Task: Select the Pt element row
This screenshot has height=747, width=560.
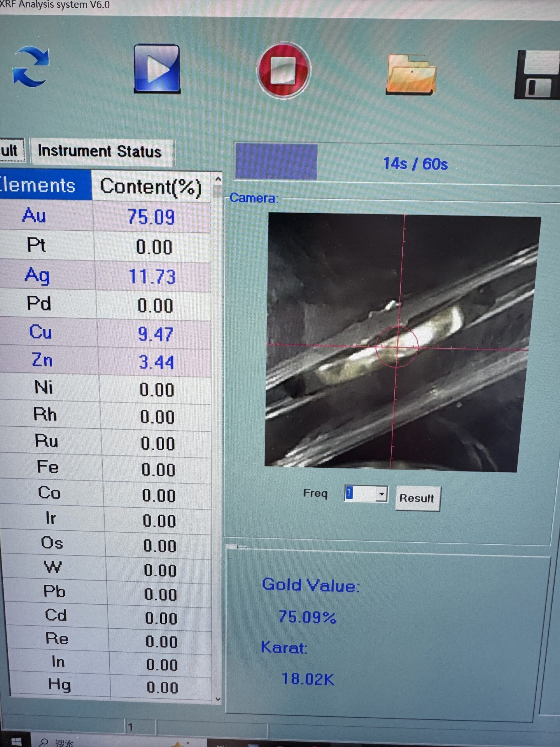Action: (x=105, y=246)
